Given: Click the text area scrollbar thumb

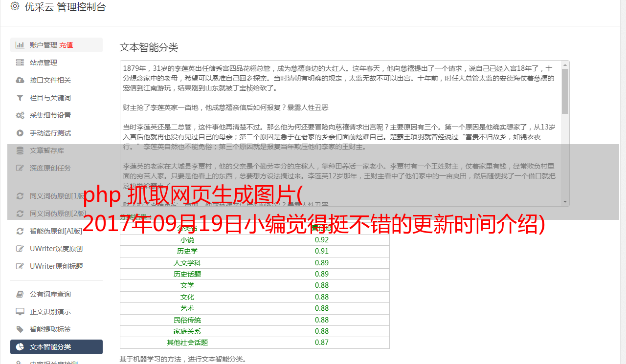Looking at the screenshot, I should pyautogui.click(x=565, y=91).
